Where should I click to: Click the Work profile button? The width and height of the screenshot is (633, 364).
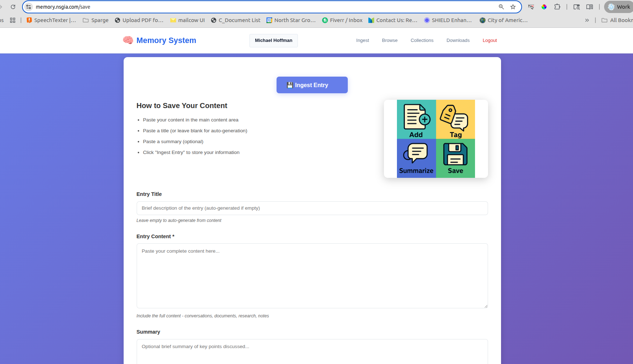(619, 7)
